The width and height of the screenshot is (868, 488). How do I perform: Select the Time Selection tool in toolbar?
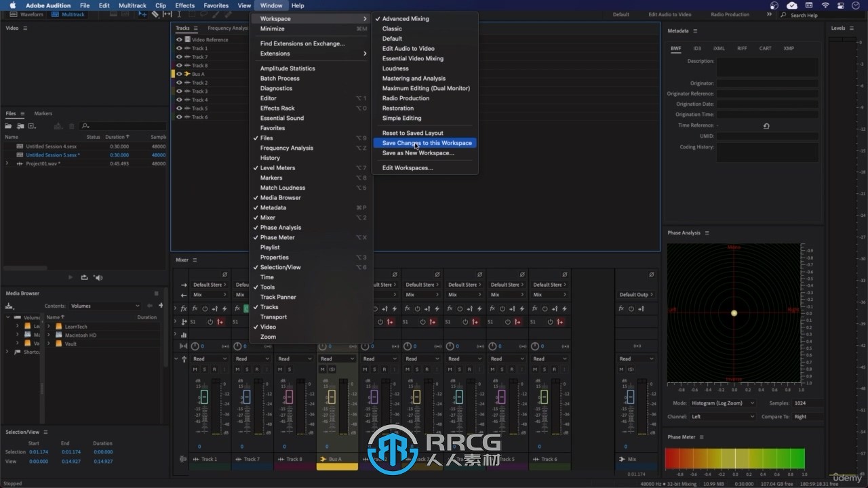click(x=179, y=14)
